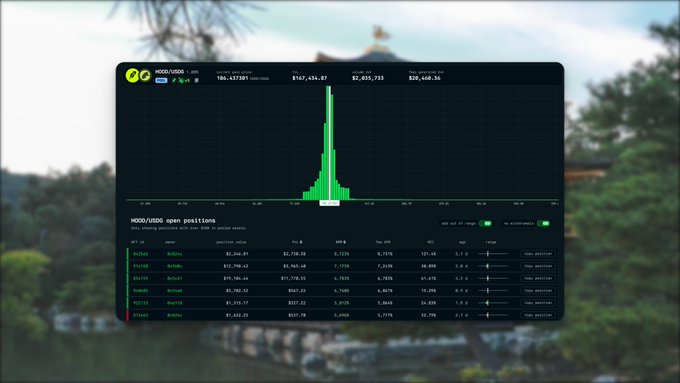Open owner 0x5b8c address link
The height and width of the screenshot is (383, 680).
174,266
